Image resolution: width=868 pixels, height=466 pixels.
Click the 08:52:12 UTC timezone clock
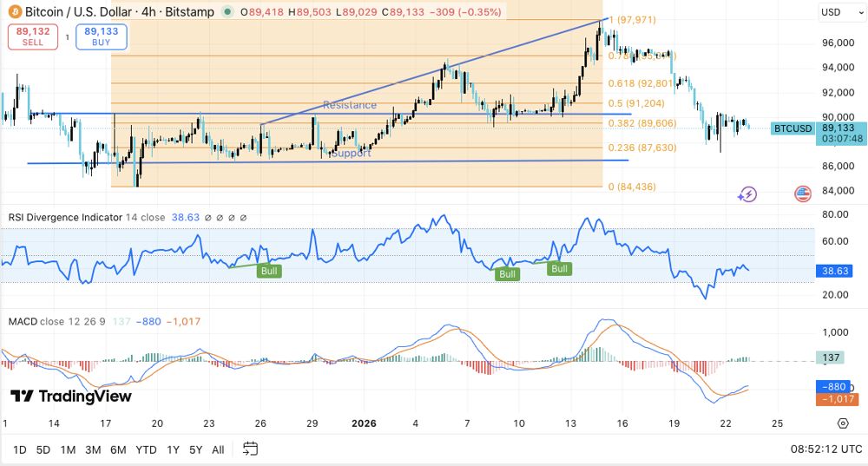[x=826, y=450]
